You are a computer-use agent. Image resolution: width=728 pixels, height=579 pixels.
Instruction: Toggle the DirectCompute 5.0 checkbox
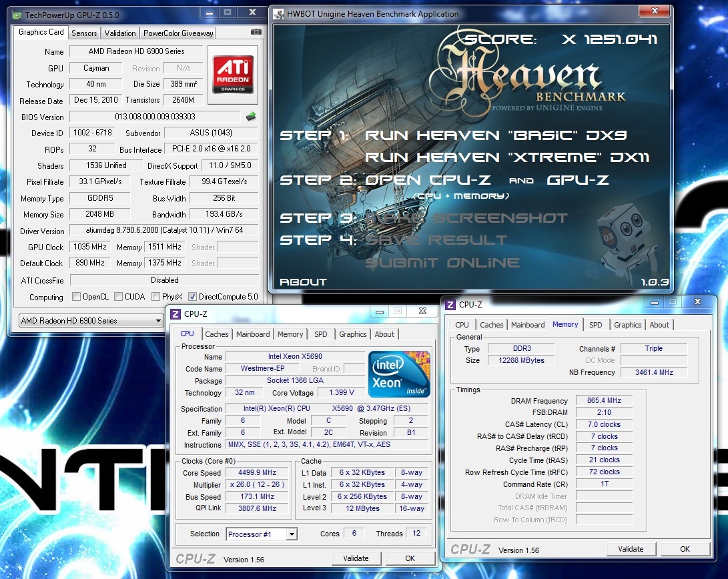[192, 296]
